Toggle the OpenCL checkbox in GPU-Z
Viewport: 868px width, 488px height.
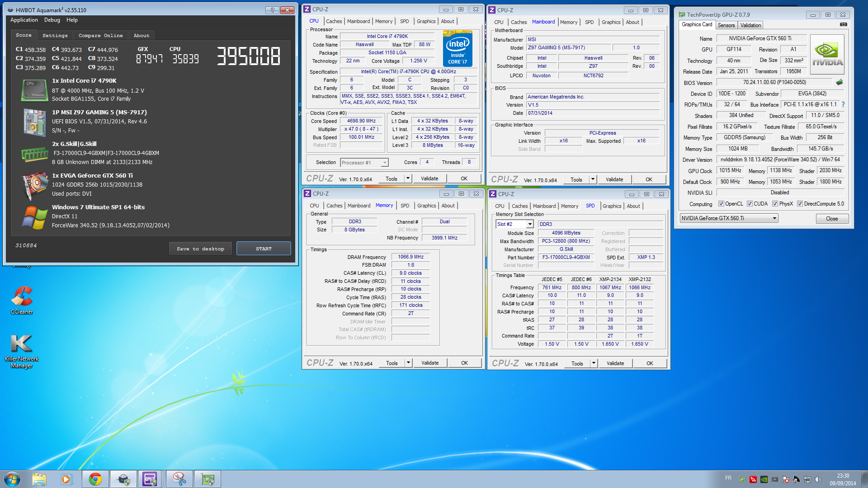click(x=721, y=204)
